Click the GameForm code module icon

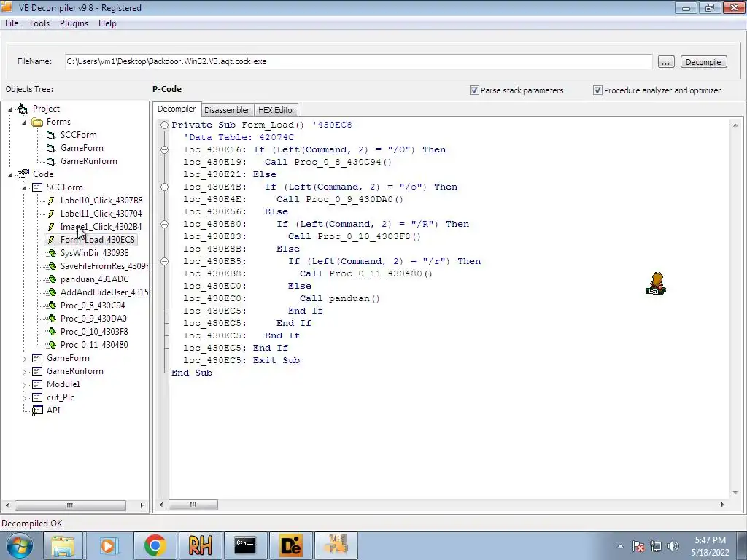coord(36,358)
